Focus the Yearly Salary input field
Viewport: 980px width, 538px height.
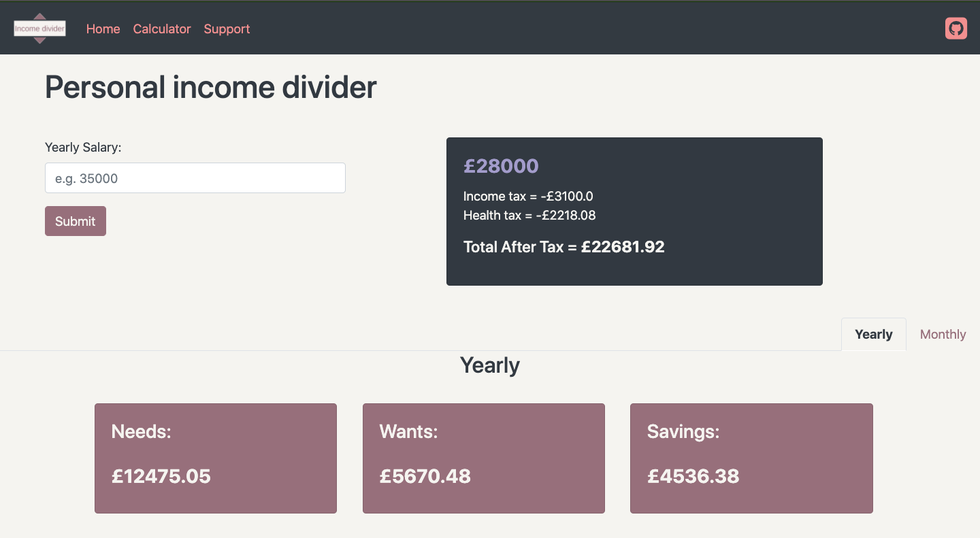click(x=195, y=178)
